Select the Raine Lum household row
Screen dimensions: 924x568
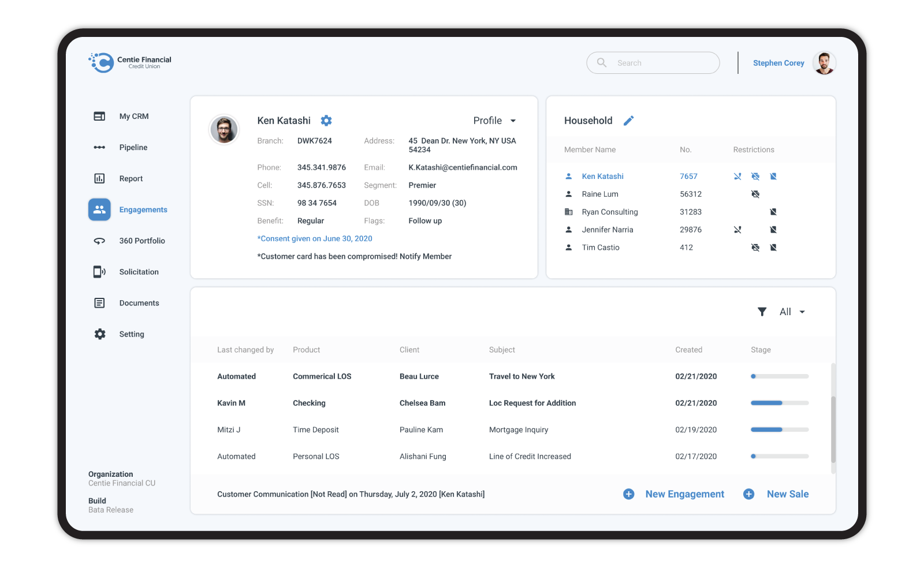[691, 194]
